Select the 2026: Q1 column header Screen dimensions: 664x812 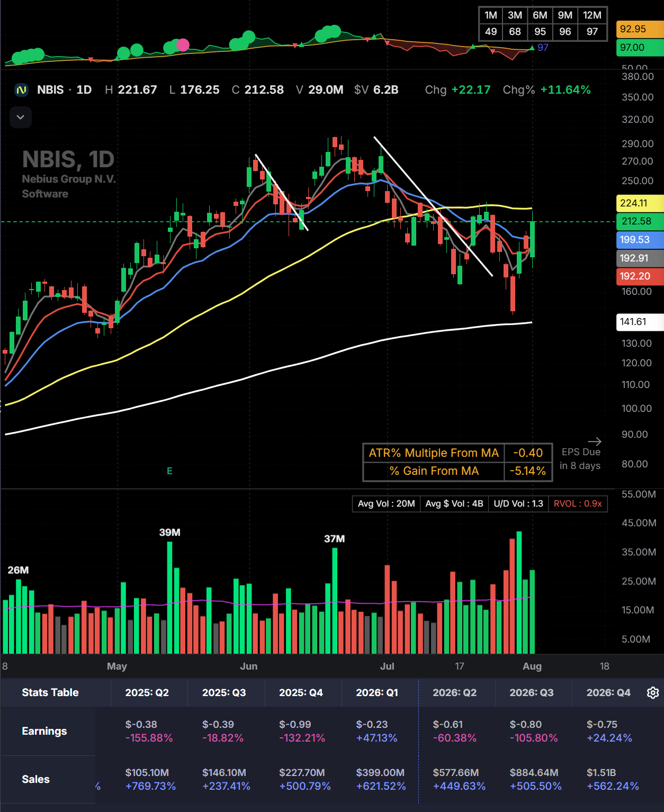(377, 692)
